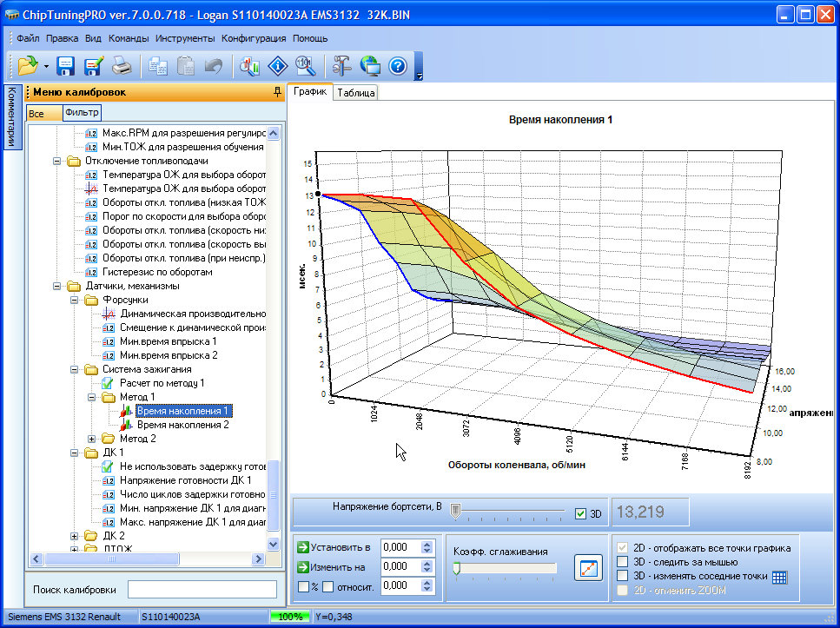
Task: Enable '3D - следить за мышью' checkbox
Action: coord(621,562)
